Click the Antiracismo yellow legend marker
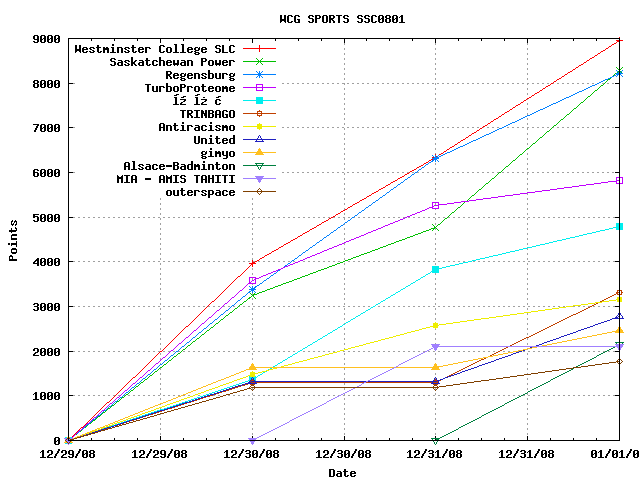This screenshot has height=480, width=640. 258,127
